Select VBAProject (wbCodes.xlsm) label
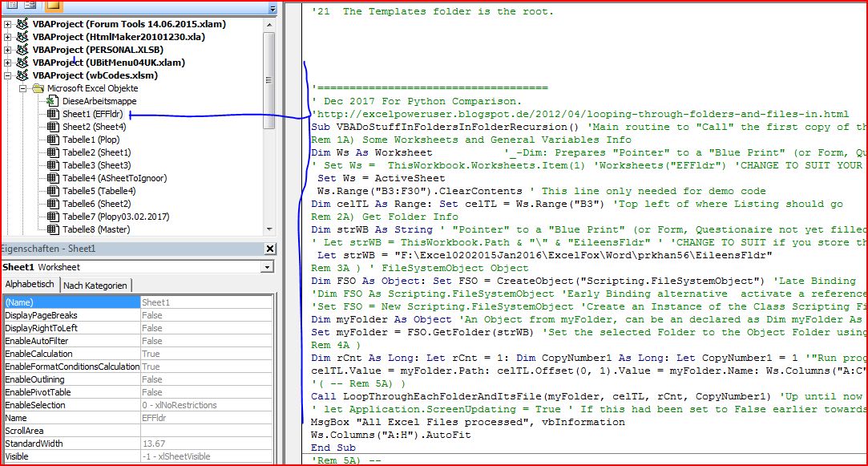The height and width of the screenshot is (466, 868). coord(95,75)
